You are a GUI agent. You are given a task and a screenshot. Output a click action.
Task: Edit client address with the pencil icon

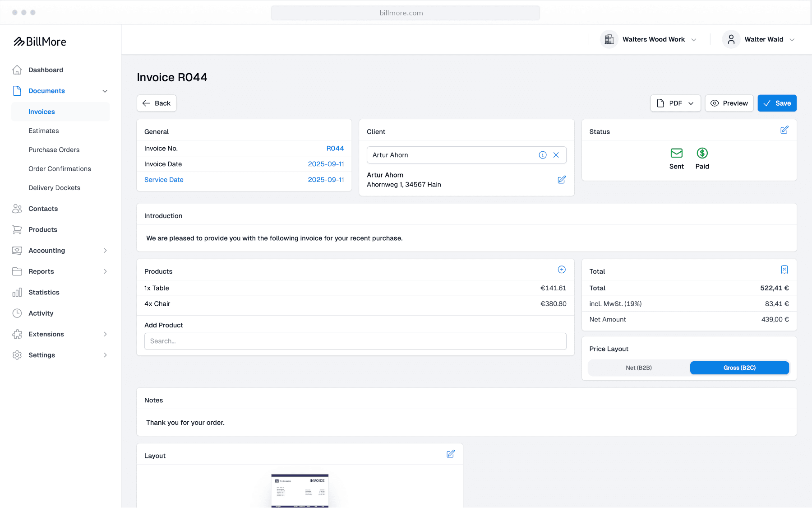(562, 179)
